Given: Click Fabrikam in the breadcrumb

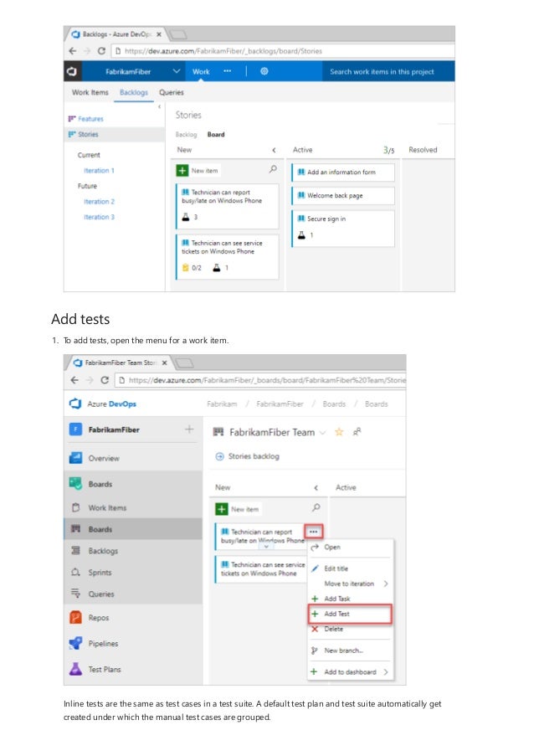Looking at the screenshot, I should [x=222, y=404].
